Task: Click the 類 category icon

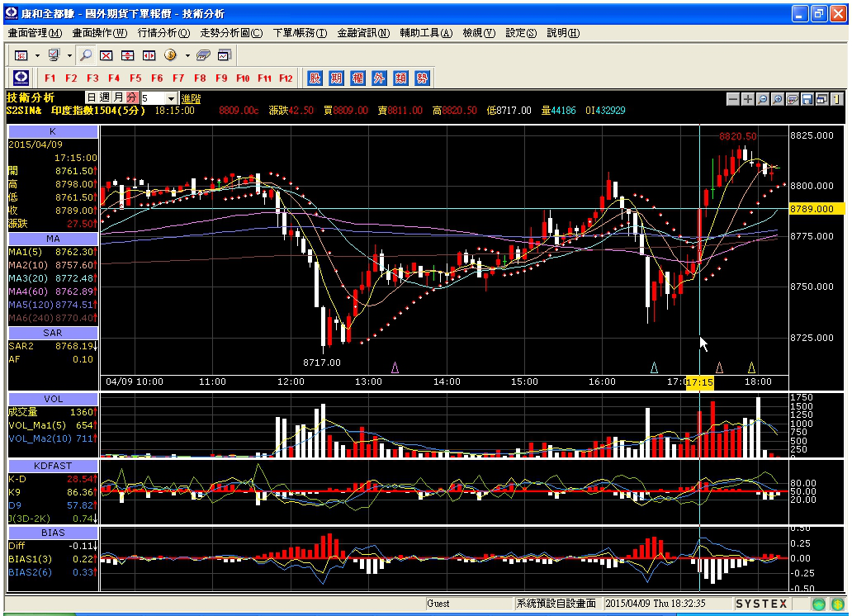Action: click(x=400, y=78)
